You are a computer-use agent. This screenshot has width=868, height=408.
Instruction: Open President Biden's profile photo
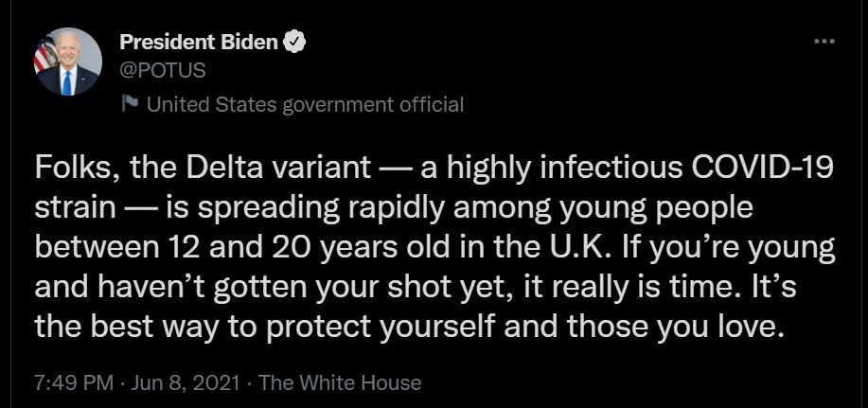[69, 62]
